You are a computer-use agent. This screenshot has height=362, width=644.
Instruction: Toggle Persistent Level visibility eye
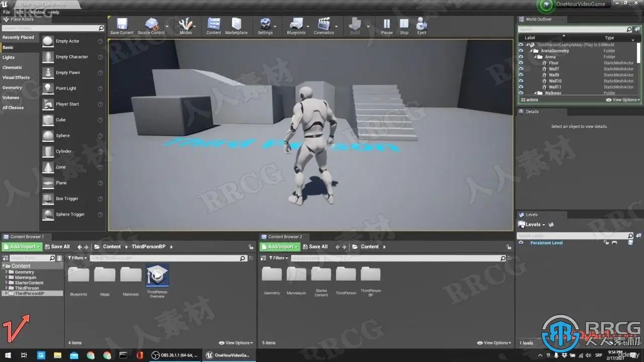click(x=521, y=242)
